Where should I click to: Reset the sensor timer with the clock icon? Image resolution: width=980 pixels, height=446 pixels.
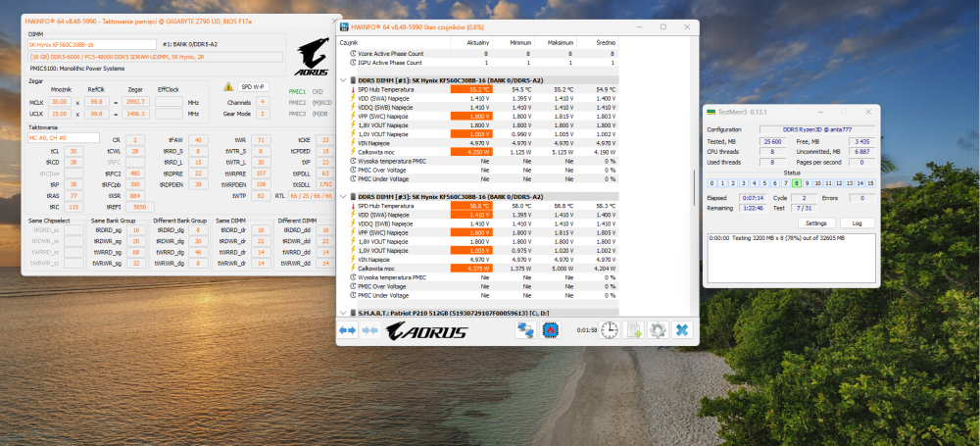click(609, 329)
